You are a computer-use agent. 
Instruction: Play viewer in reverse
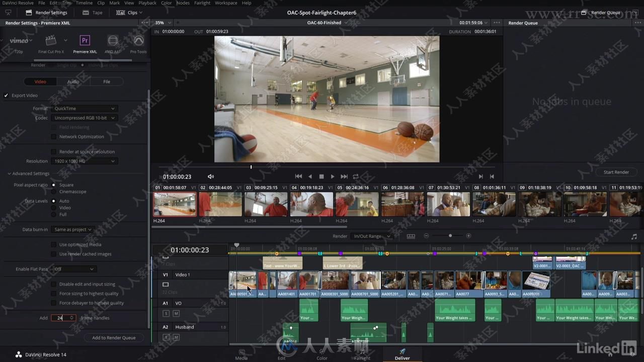310,176
